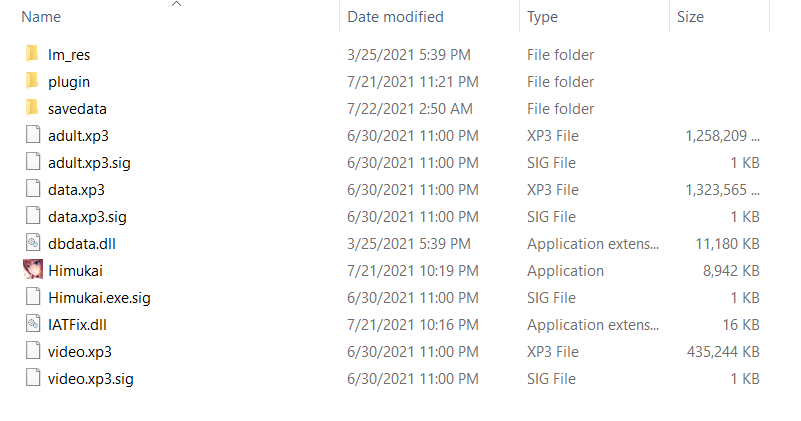Sort by the Date modified column

click(x=395, y=17)
